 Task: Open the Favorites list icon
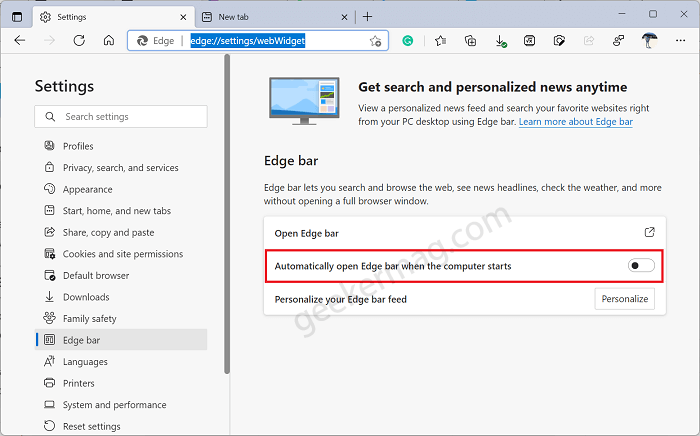click(441, 41)
